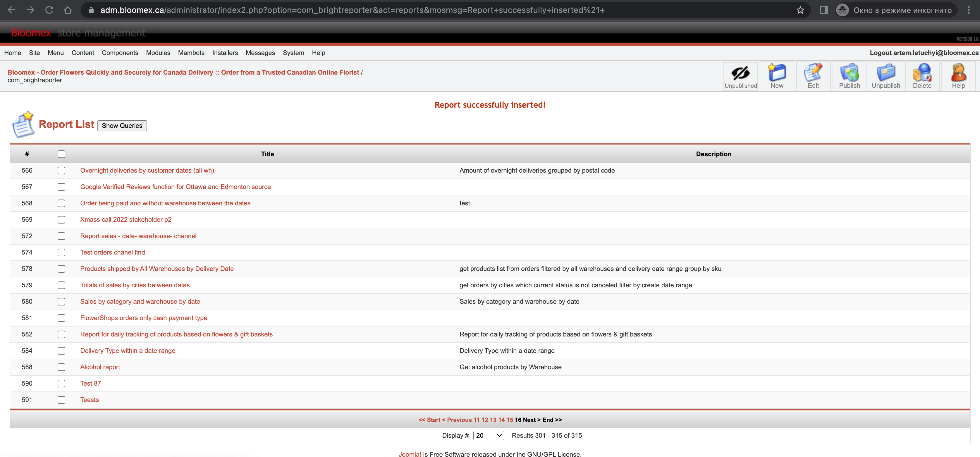Open Report sales - date- warehouse- channel
The height and width of the screenshot is (457, 980).
click(138, 236)
